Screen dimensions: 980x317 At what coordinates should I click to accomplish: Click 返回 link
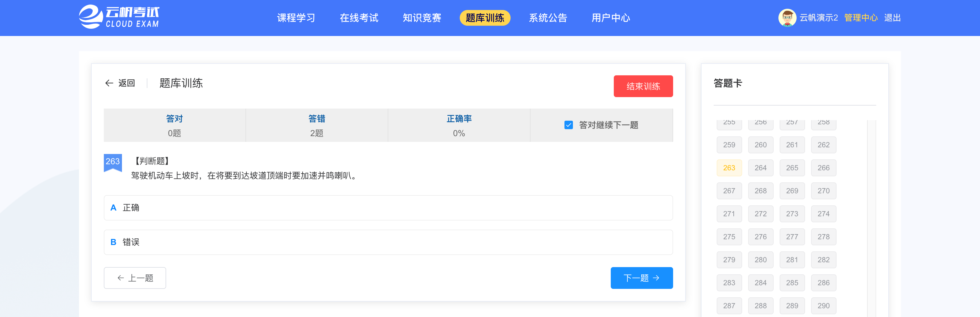click(x=127, y=83)
